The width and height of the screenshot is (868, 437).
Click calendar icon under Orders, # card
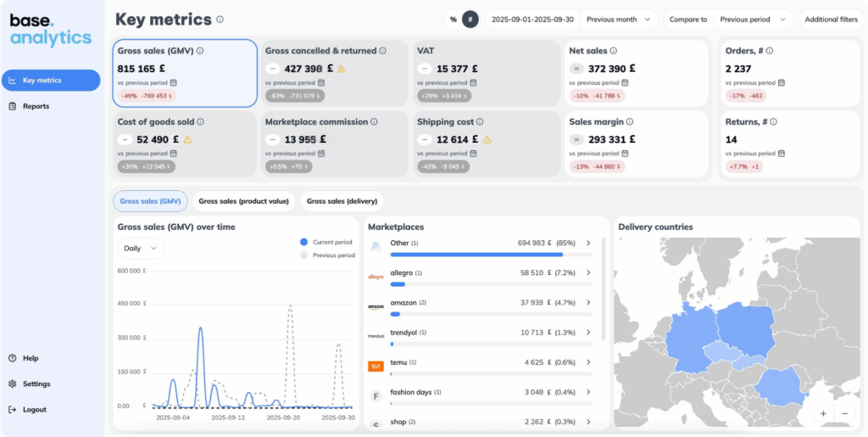click(782, 82)
